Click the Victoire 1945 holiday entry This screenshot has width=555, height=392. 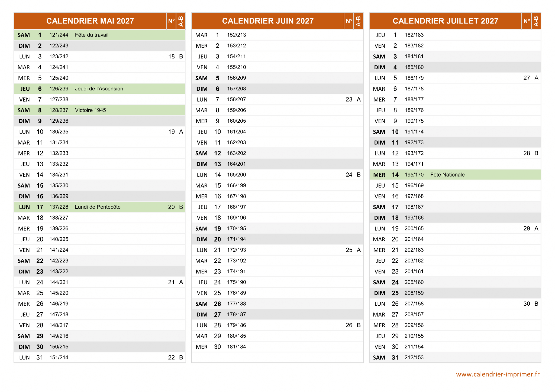(x=90, y=110)
